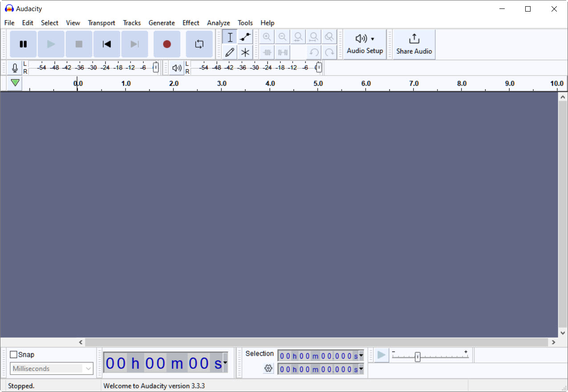Image resolution: width=568 pixels, height=392 pixels.
Task: Click the horizontal scrollbar right arrow
Action: pyautogui.click(x=554, y=342)
